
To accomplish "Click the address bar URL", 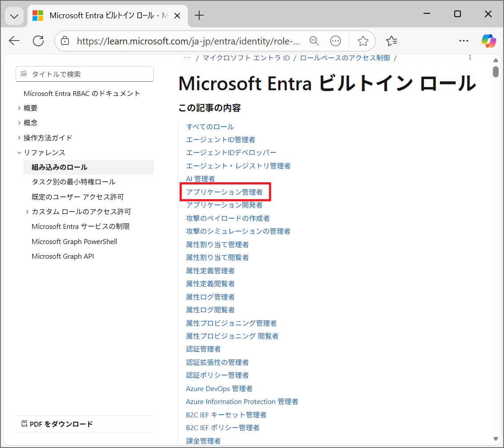I will 188,41.
